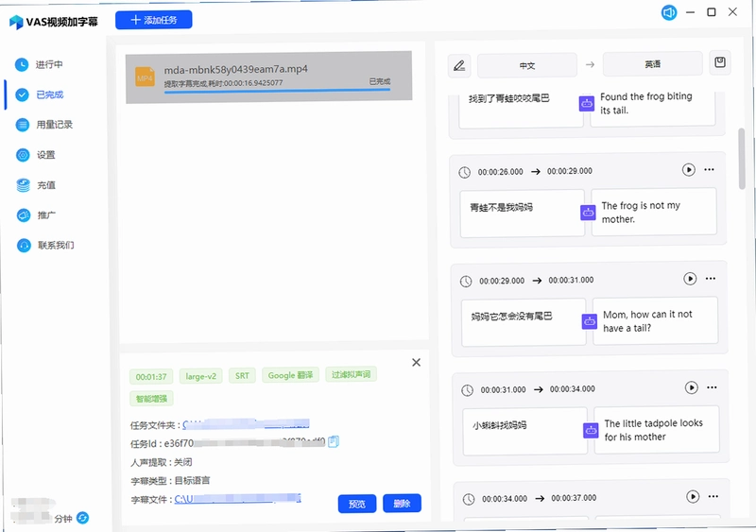This screenshot has width=756, height=532.
Task: Click the gear icon beside 设置
Action: (23, 155)
